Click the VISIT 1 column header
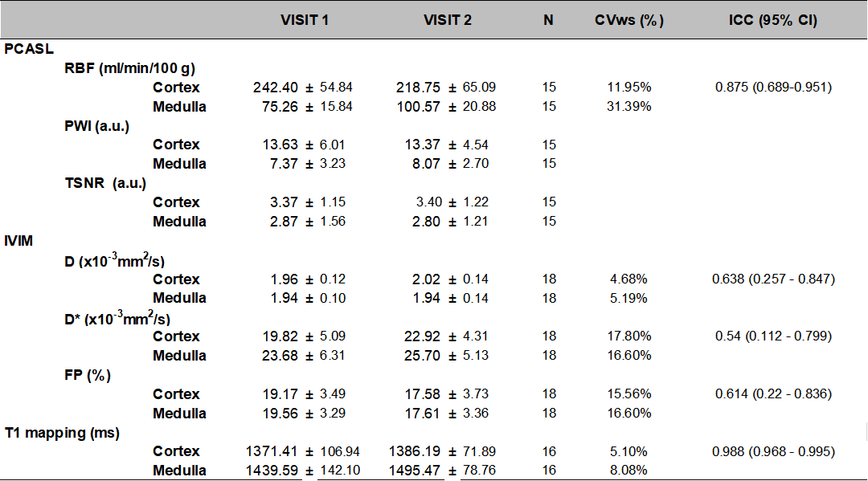The width and height of the screenshot is (868, 481). click(x=304, y=20)
